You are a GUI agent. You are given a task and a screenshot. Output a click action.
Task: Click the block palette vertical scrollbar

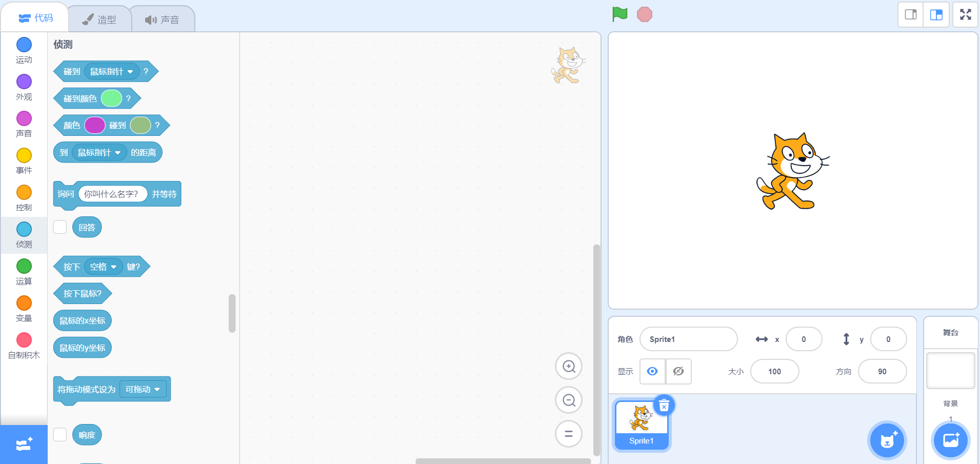point(232,313)
